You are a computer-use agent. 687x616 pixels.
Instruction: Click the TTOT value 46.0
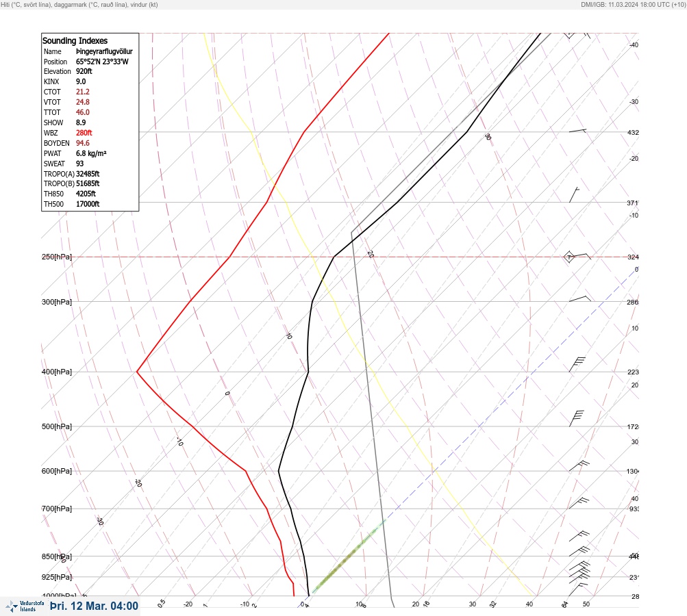point(83,112)
